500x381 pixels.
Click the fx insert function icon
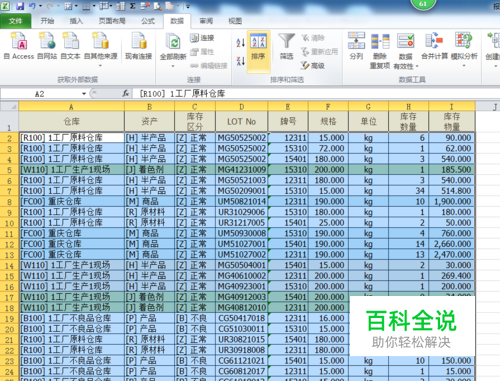(x=126, y=94)
